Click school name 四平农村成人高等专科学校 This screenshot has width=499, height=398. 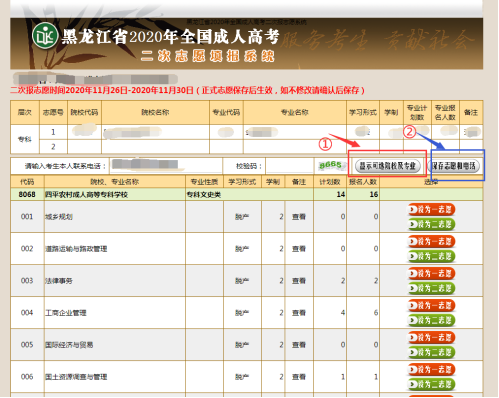pos(86,194)
